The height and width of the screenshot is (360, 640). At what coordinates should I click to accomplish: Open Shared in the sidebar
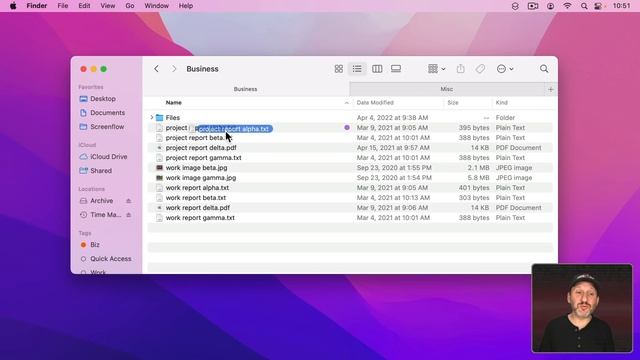[101, 171]
